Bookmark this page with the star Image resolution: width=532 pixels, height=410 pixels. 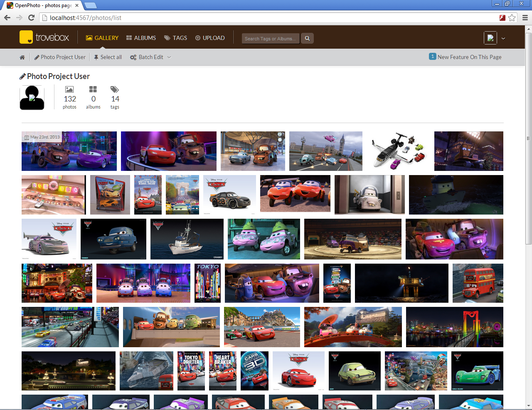[x=512, y=18]
